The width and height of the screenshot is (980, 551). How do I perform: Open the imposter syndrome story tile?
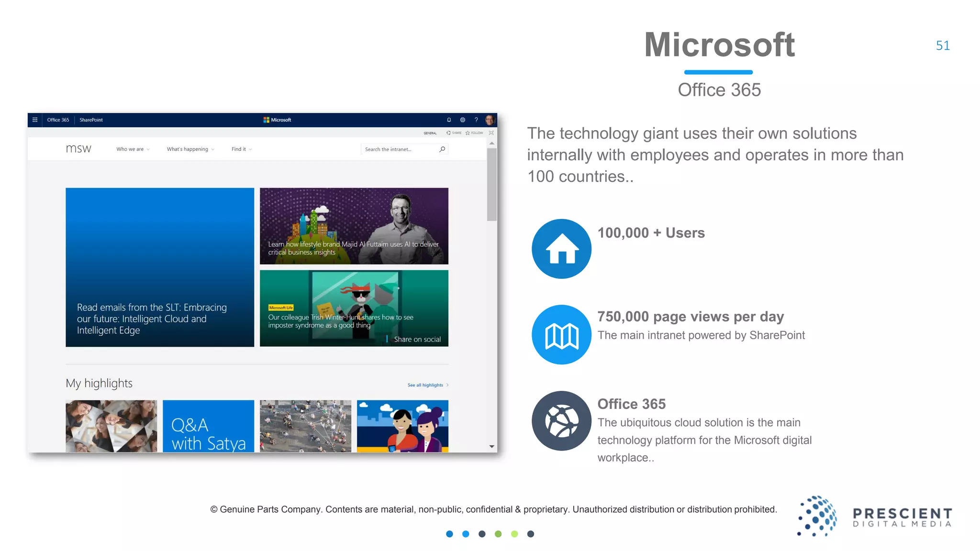[354, 308]
